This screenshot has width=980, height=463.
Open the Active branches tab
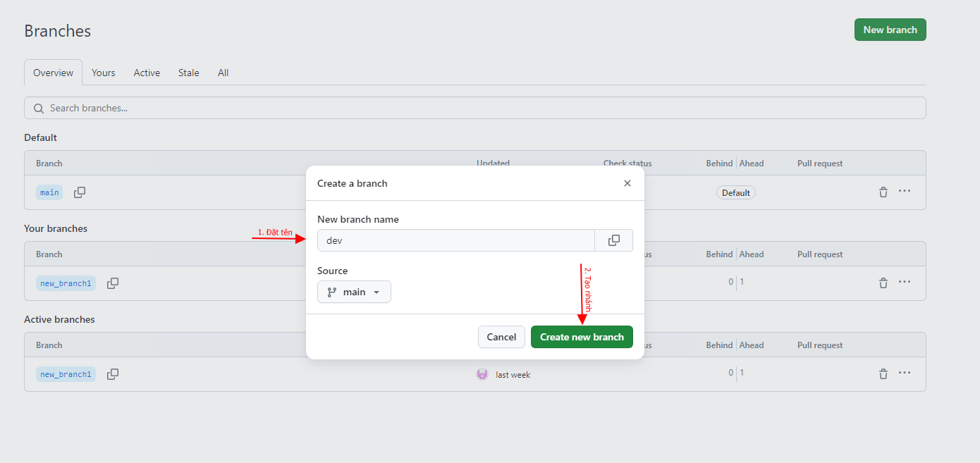click(x=147, y=73)
